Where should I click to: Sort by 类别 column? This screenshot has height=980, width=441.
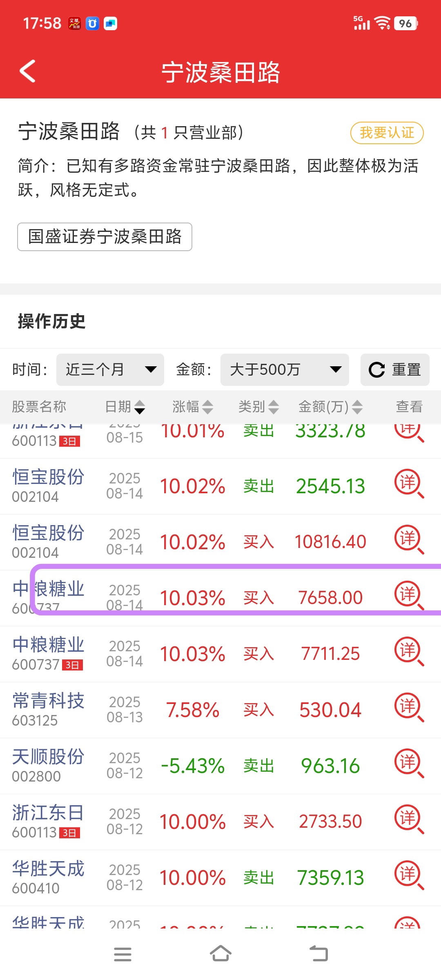point(259,407)
